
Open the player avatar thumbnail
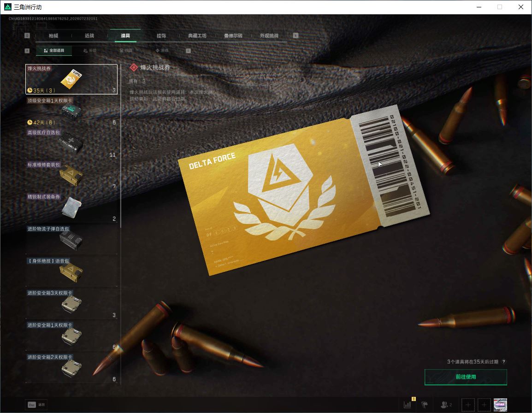pos(500,405)
